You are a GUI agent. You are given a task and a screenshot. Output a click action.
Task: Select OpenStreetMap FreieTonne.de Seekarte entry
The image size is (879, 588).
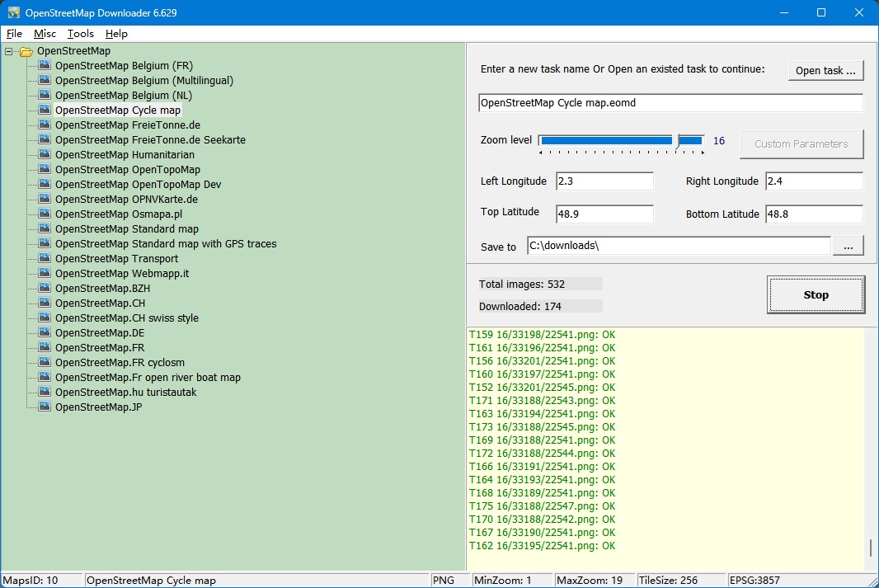pyautogui.click(x=150, y=139)
